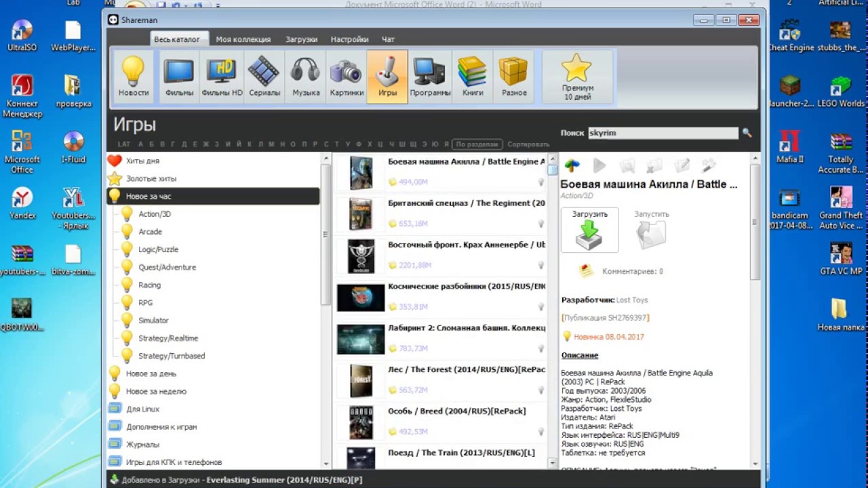Select Simulator subcategory

[x=153, y=320]
